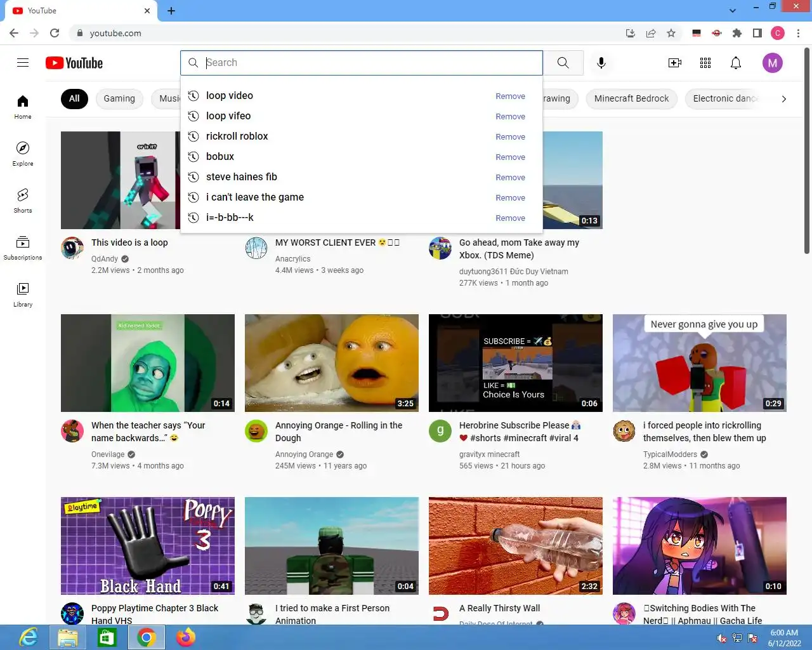Bookmark this page with star icon

coord(671,33)
